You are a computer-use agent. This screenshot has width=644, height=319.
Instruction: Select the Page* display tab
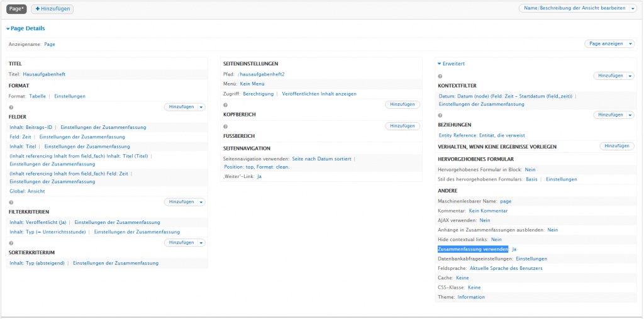point(16,9)
